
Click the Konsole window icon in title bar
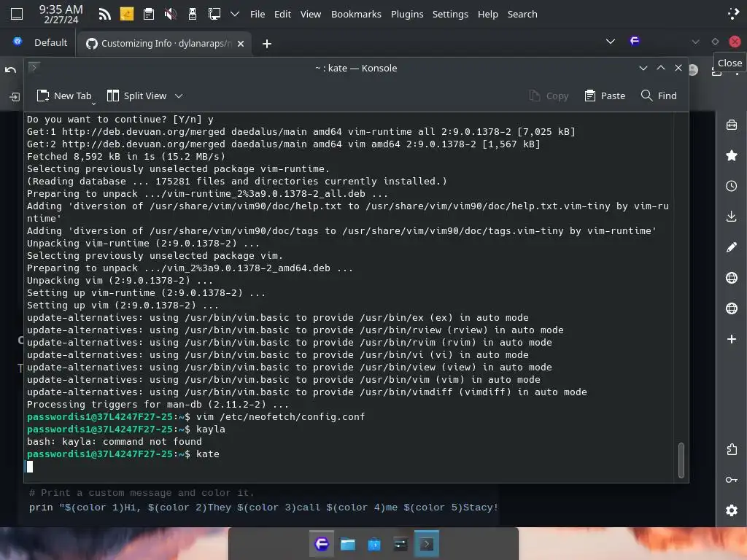[34, 68]
